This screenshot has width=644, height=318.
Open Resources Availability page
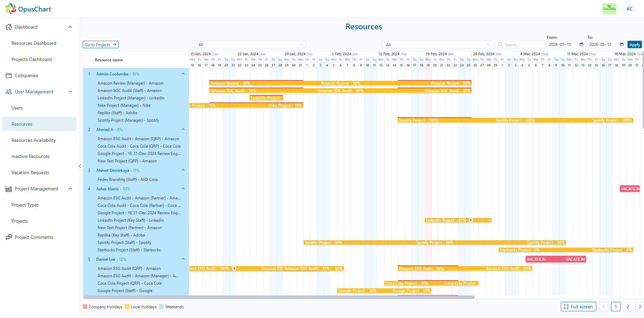tap(34, 140)
